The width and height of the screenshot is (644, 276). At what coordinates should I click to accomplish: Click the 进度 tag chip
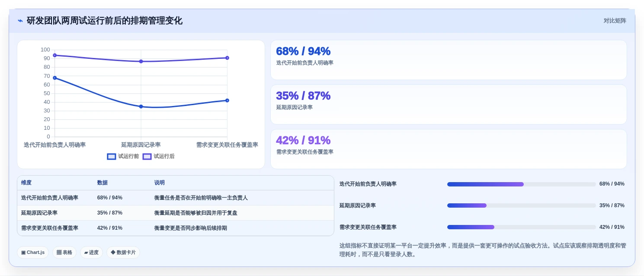[x=91, y=253]
